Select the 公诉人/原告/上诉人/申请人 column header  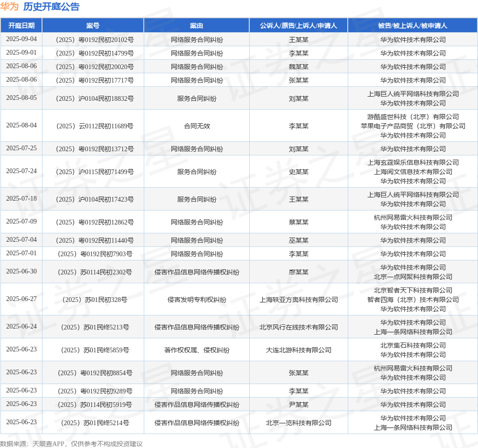click(x=299, y=26)
